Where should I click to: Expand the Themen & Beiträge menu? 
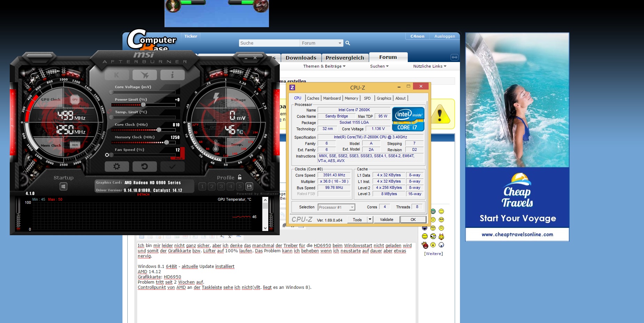click(x=324, y=66)
